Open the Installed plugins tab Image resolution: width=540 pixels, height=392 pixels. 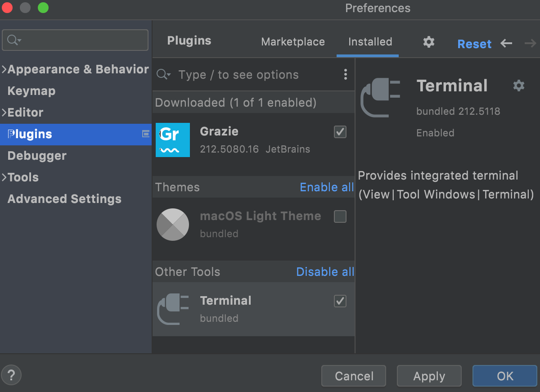point(369,42)
